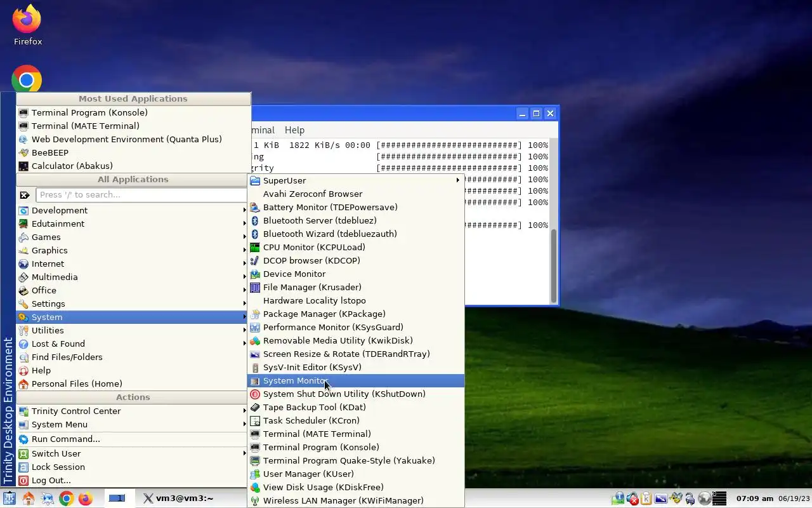
Task: Open BeeBEEP from most used applications
Action: tap(133, 152)
